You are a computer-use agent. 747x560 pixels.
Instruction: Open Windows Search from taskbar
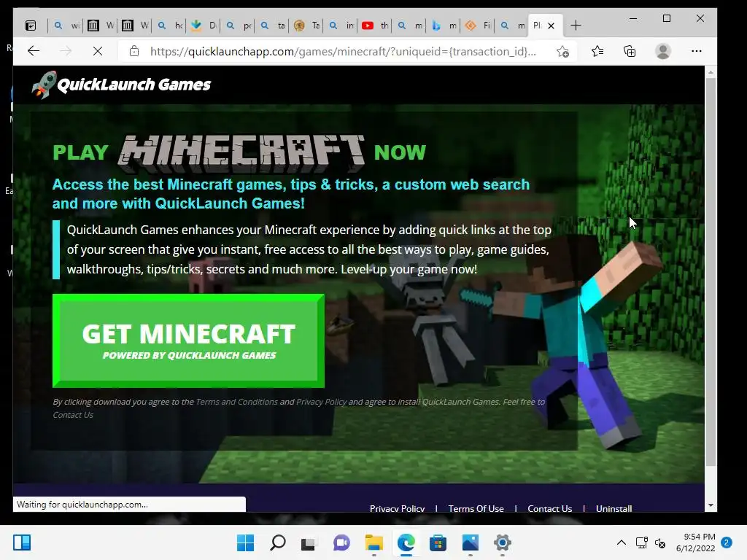click(x=278, y=542)
